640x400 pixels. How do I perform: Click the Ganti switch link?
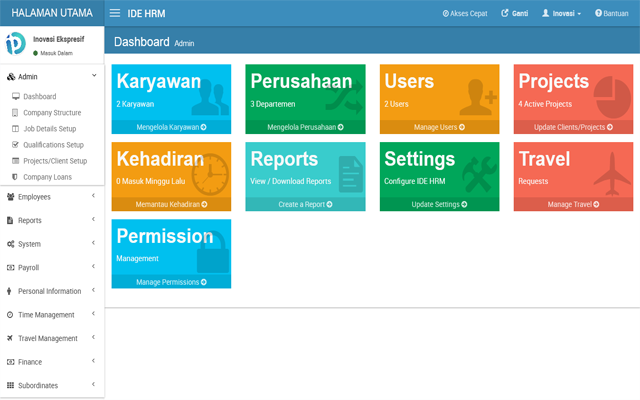click(514, 13)
